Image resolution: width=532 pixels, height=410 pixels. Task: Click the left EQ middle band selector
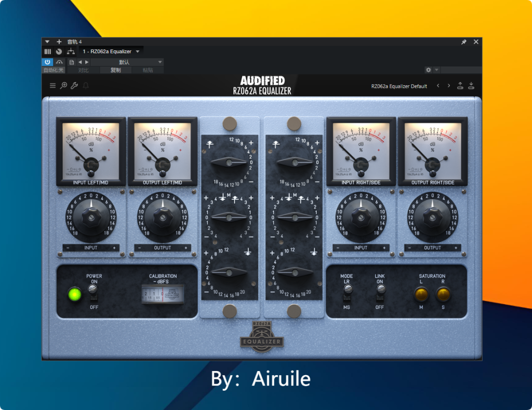click(x=229, y=217)
